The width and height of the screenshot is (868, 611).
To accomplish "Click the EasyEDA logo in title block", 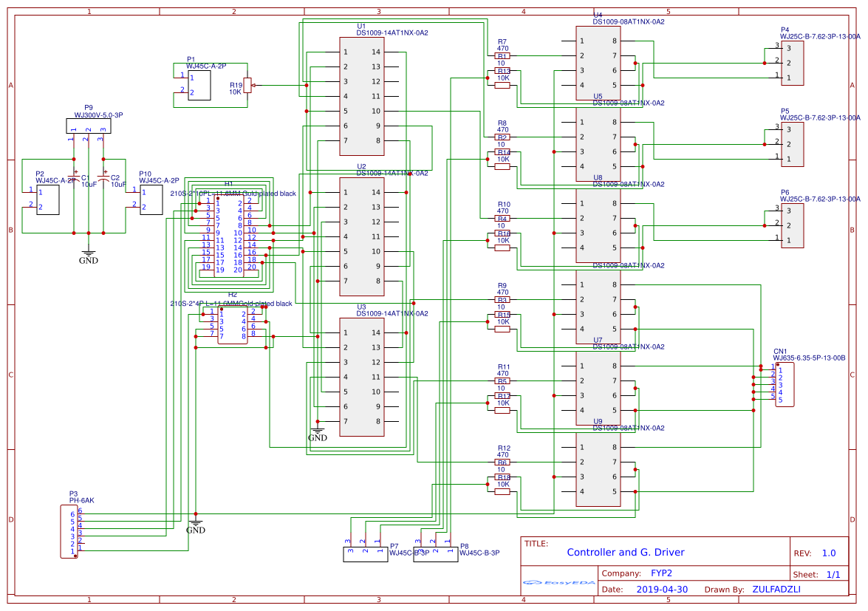I will pos(559,582).
